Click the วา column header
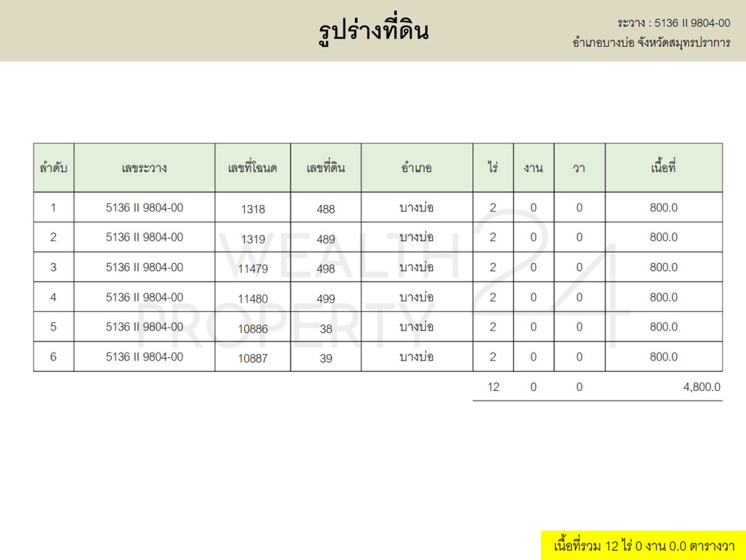 578,167
